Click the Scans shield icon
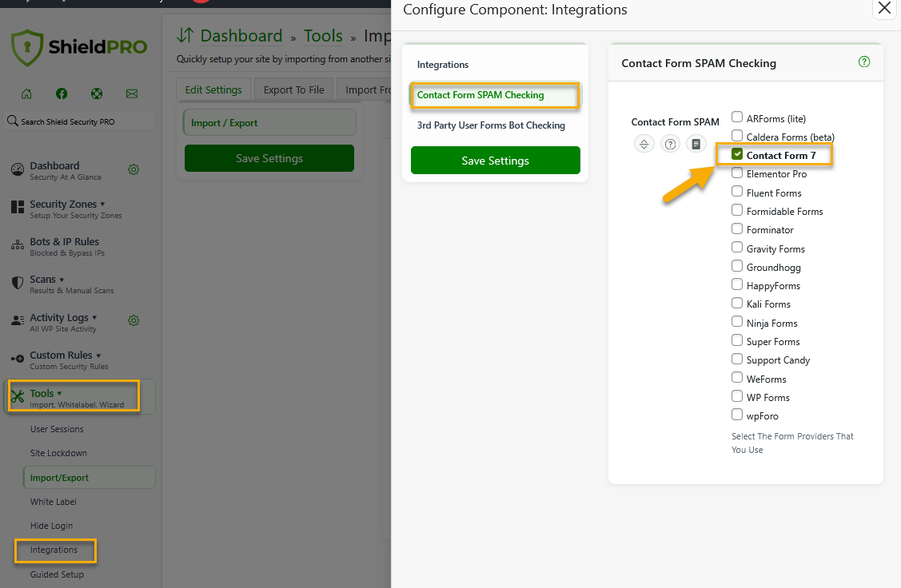 18,283
